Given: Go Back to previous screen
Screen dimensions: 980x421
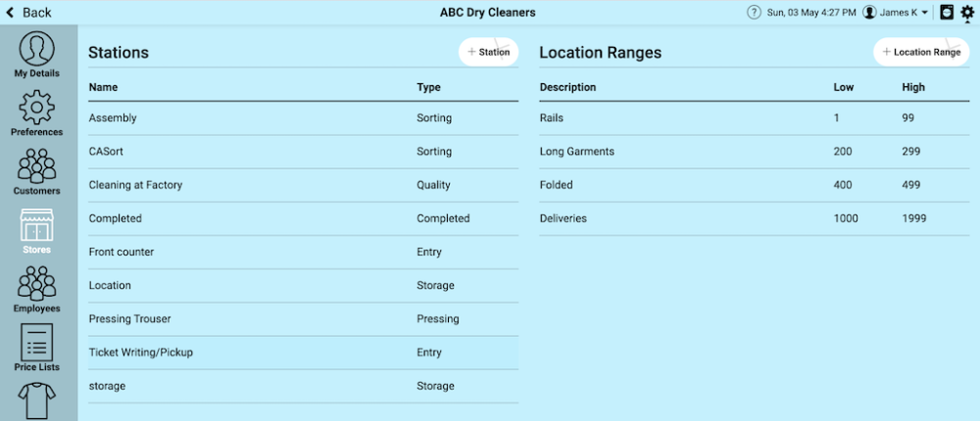Looking at the screenshot, I should pos(29,13).
